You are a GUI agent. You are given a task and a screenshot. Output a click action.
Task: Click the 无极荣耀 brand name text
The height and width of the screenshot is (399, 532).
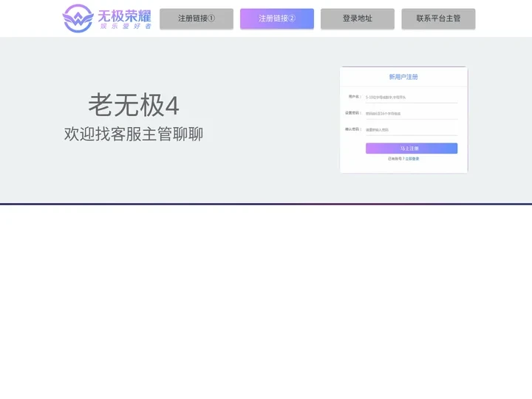pyautogui.click(x=124, y=16)
